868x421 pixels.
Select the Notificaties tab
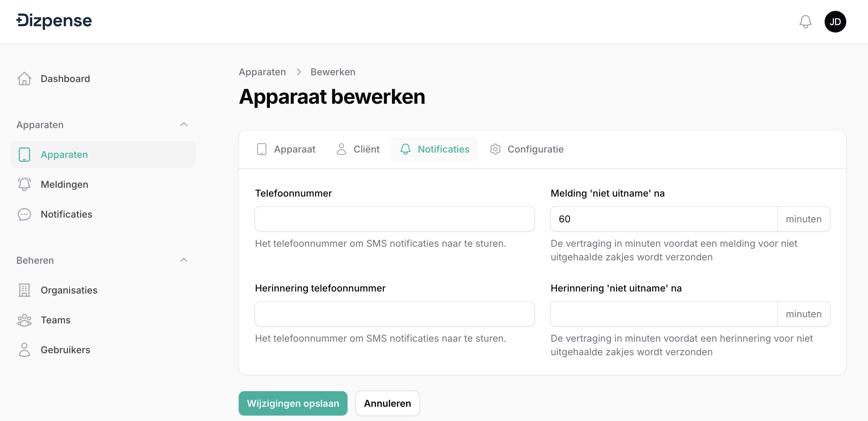[435, 149]
